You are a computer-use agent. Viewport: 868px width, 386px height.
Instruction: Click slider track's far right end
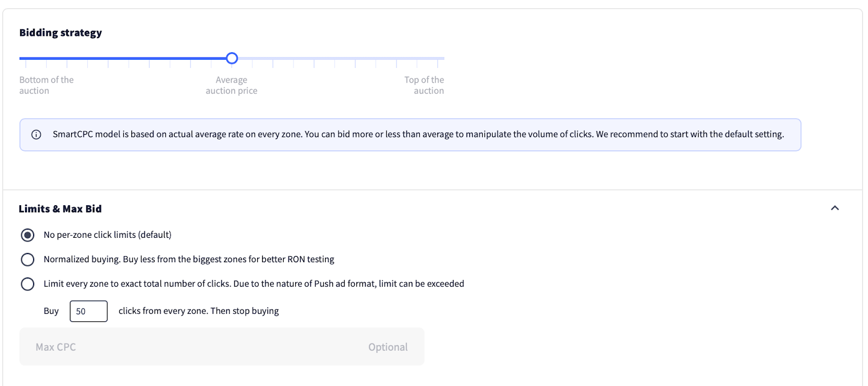443,58
